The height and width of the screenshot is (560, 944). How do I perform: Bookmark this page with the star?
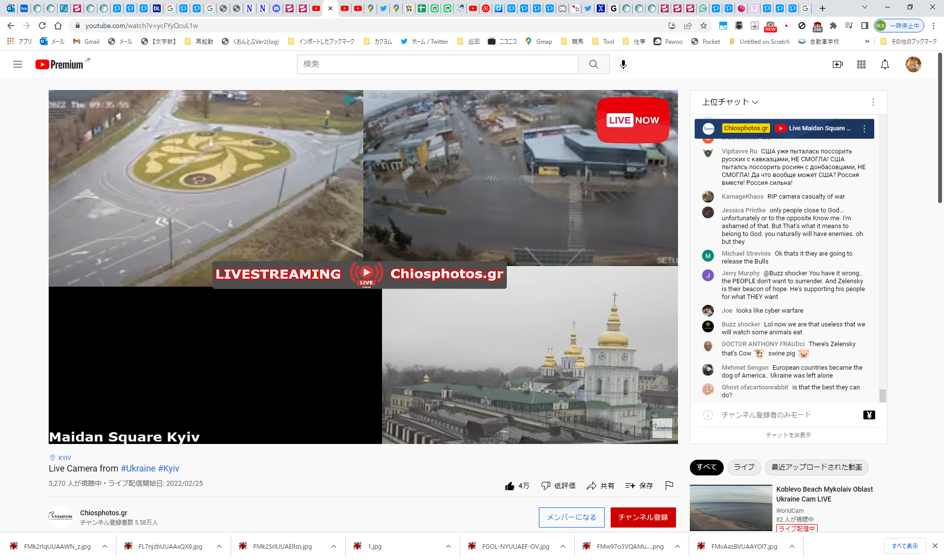click(x=704, y=26)
